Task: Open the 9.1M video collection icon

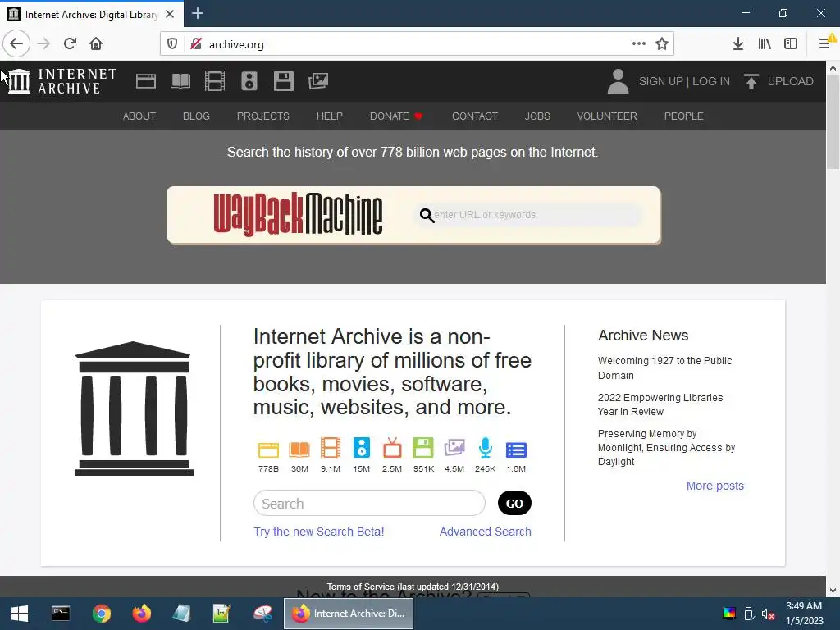Action: coord(331,448)
